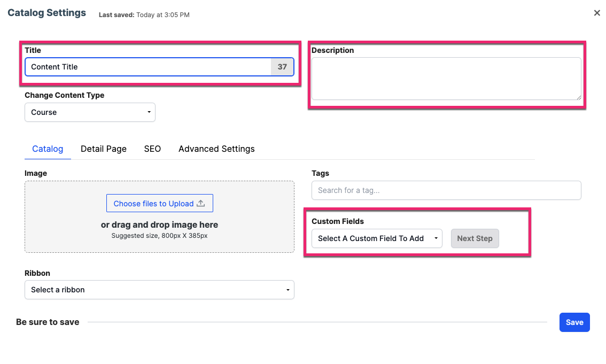Switch to the Catalog tab

[x=48, y=149]
